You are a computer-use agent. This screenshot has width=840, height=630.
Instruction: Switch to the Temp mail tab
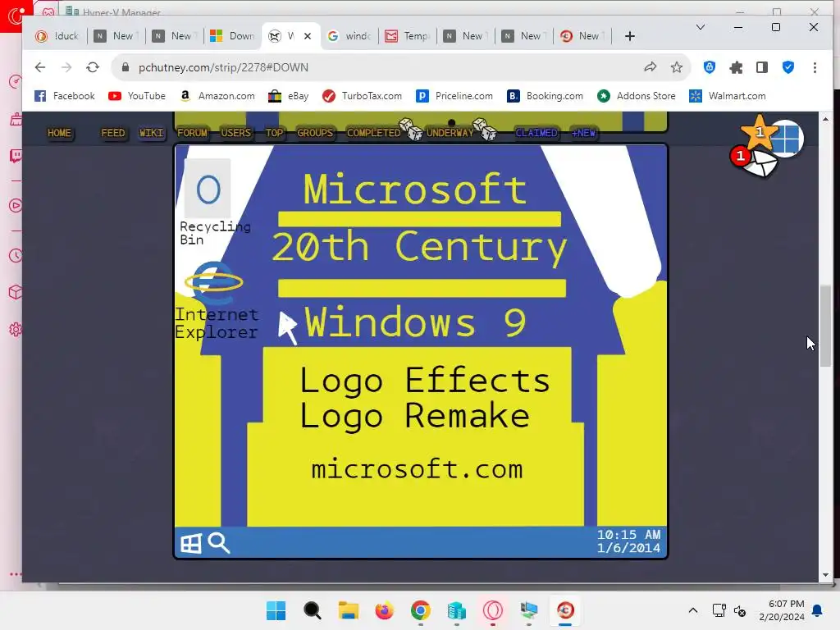point(408,36)
